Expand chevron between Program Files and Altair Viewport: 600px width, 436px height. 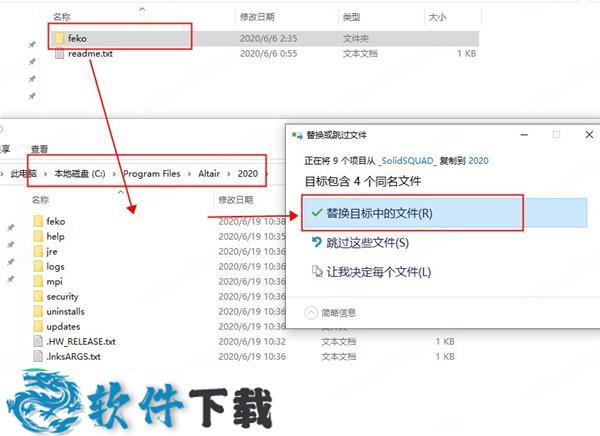[x=189, y=174]
